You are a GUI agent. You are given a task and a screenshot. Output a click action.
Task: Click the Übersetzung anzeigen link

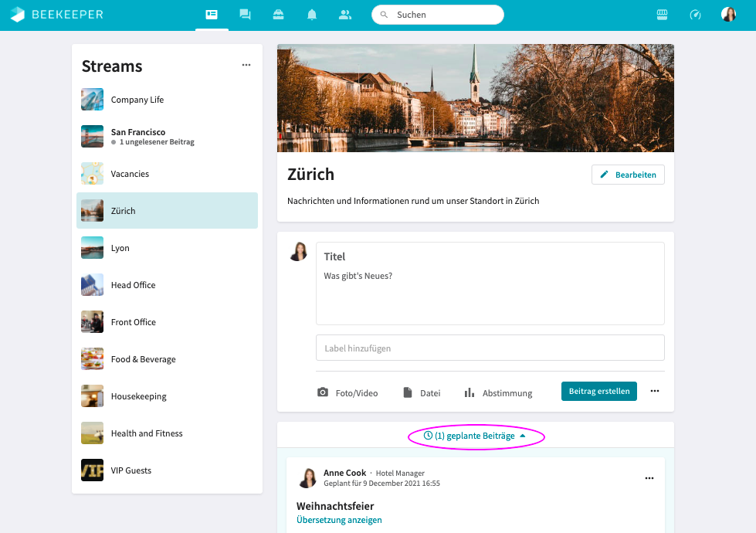point(339,520)
